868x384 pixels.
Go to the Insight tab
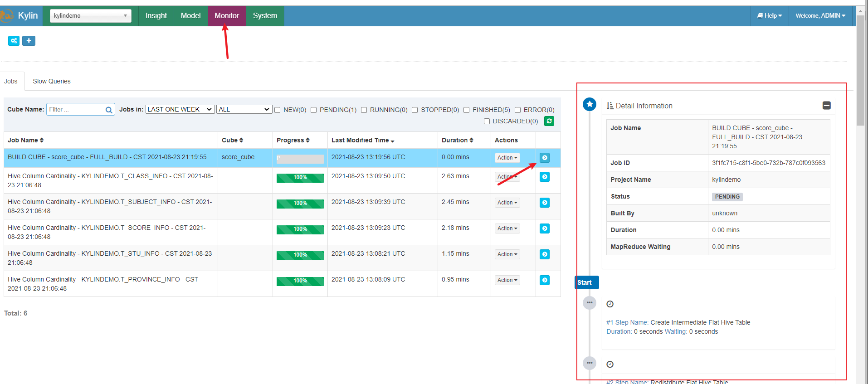(156, 16)
